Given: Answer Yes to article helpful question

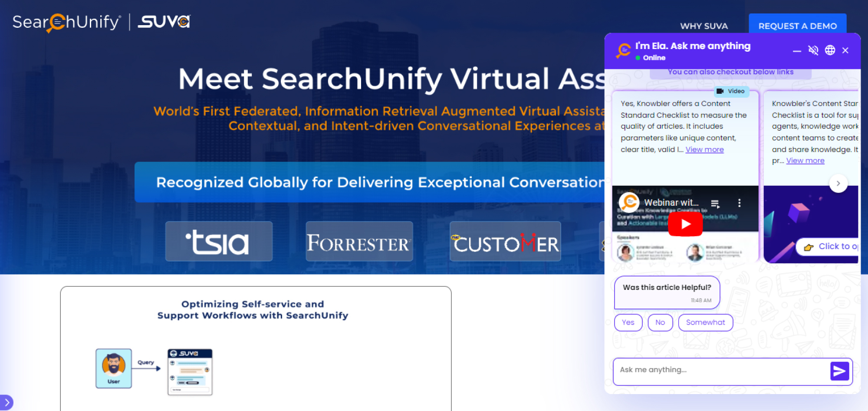Looking at the screenshot, I should point(628,322).
